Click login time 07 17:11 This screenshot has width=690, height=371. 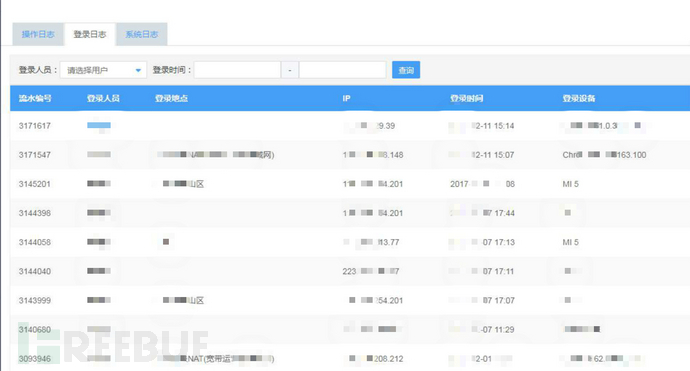[482, 271]
